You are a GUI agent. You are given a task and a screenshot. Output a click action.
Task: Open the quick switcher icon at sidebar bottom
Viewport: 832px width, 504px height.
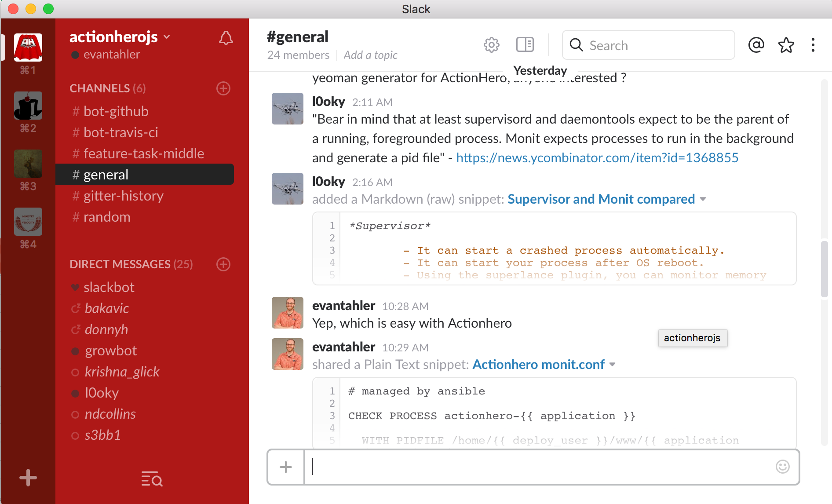(152, 478)
